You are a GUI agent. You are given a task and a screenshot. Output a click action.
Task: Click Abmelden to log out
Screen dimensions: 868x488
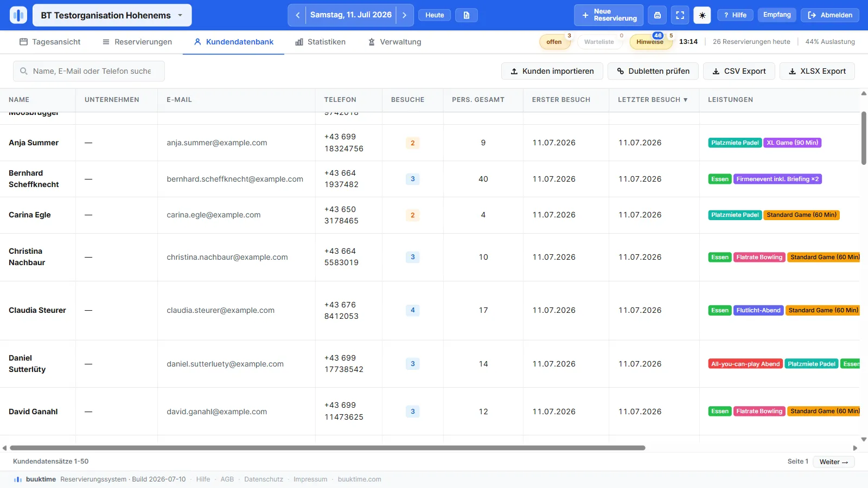point(830,15)
